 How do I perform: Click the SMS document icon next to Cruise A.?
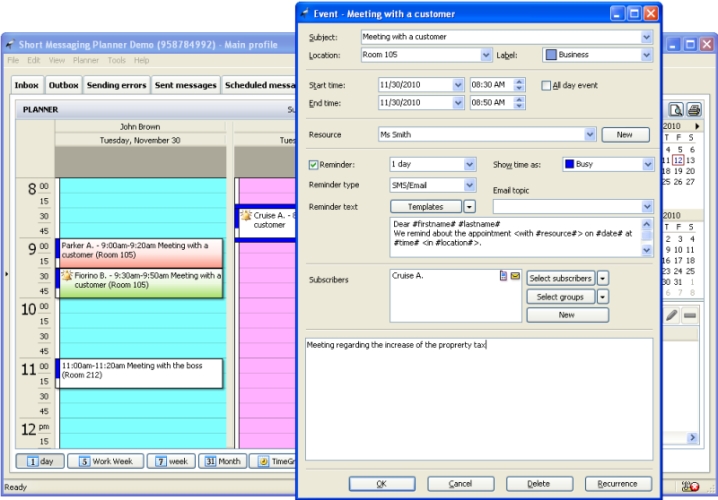point(504,276)
